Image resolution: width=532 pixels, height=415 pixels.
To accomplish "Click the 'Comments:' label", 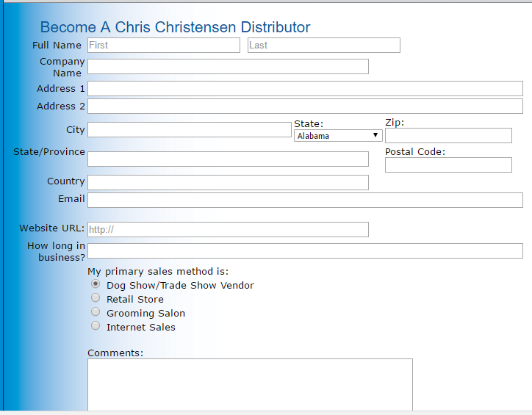I will [115, 353].
